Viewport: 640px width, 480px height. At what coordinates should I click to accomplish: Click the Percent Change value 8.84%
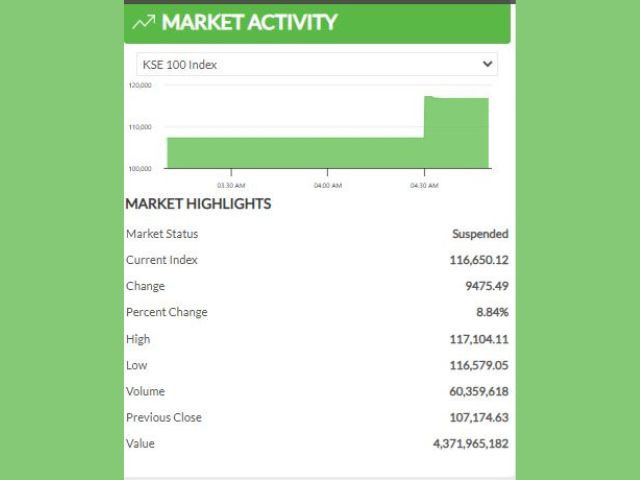[492, 312]
